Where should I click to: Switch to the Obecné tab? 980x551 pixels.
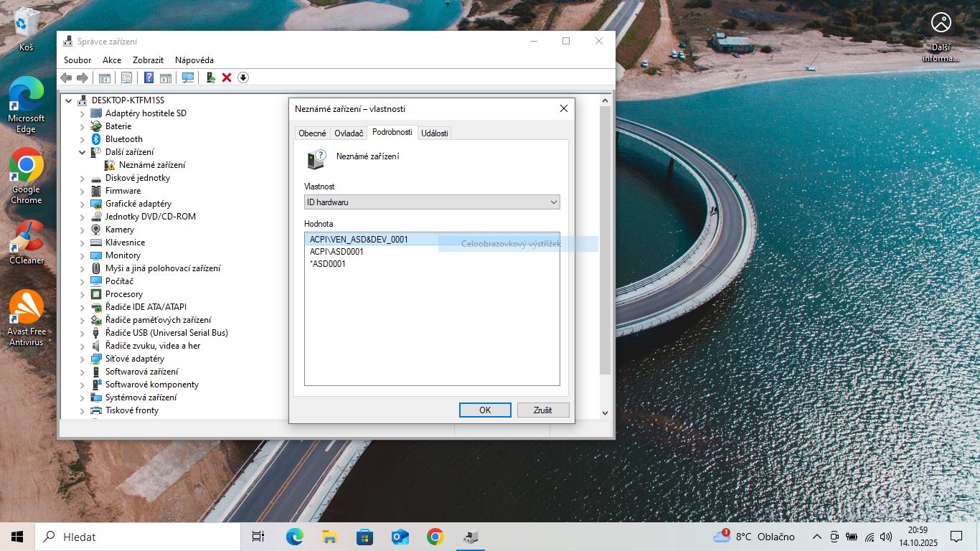[x=312, y=133]
